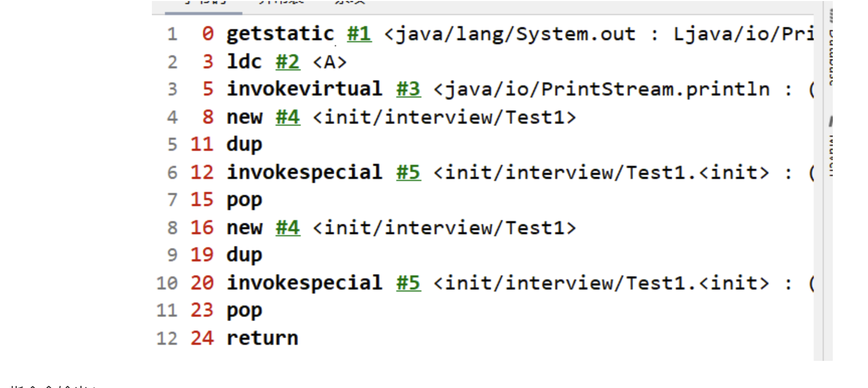
Task: Click the ldc opcode at offset 3
Action: pos(244,62)
